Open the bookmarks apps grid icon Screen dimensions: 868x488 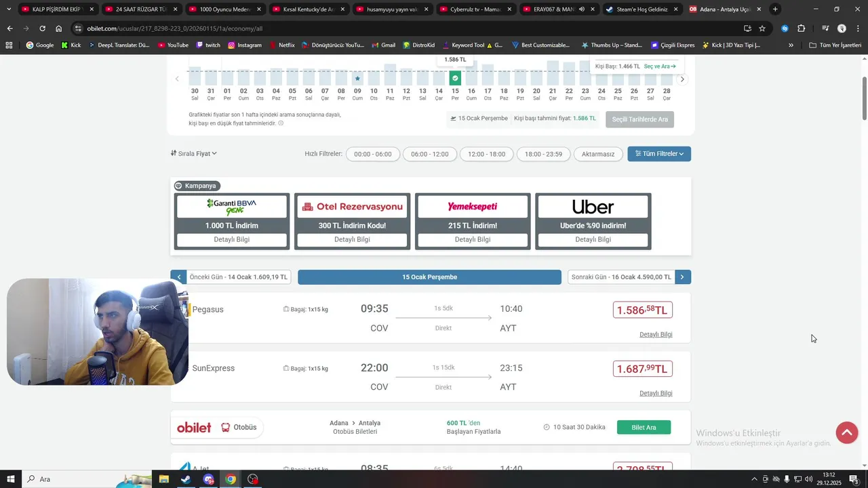(9, 45)
